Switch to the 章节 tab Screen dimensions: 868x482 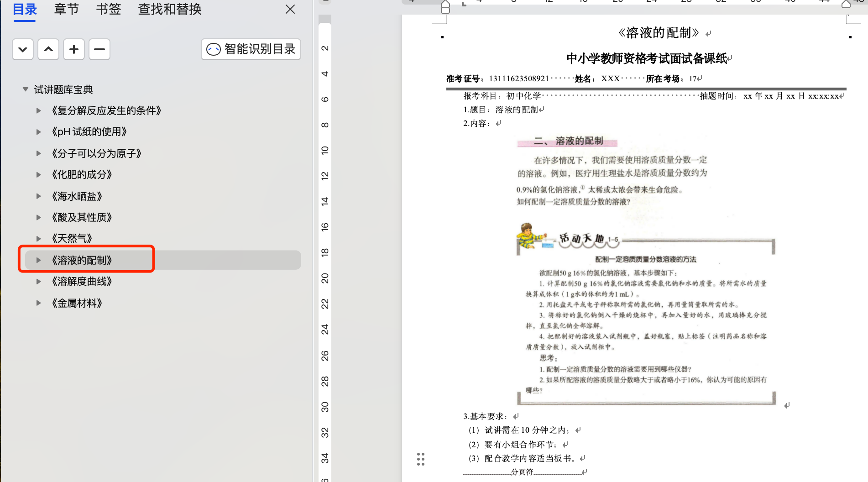(66, 9)
